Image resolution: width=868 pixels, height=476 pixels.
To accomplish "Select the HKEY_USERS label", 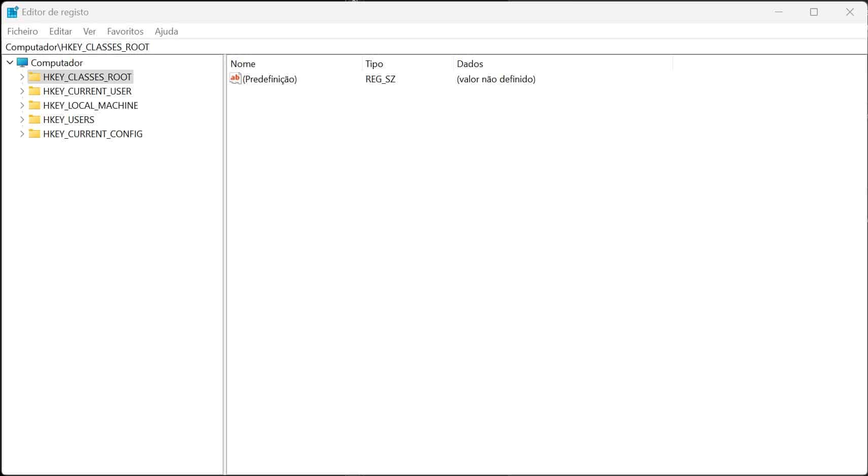I will pos(69,119).
